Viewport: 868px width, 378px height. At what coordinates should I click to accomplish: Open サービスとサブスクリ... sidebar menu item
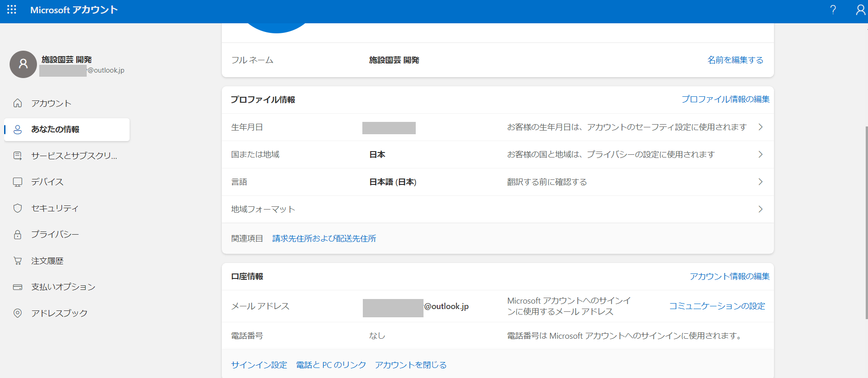tap(67, 156)
